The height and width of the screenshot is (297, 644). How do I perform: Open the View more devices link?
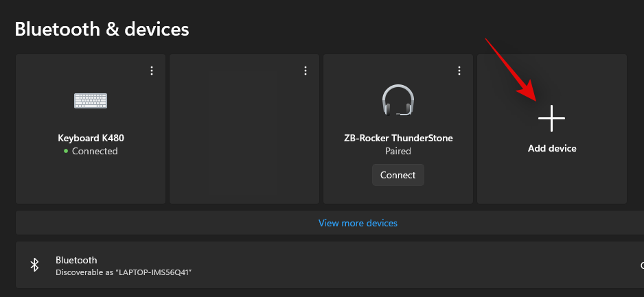tap(358, 223)
